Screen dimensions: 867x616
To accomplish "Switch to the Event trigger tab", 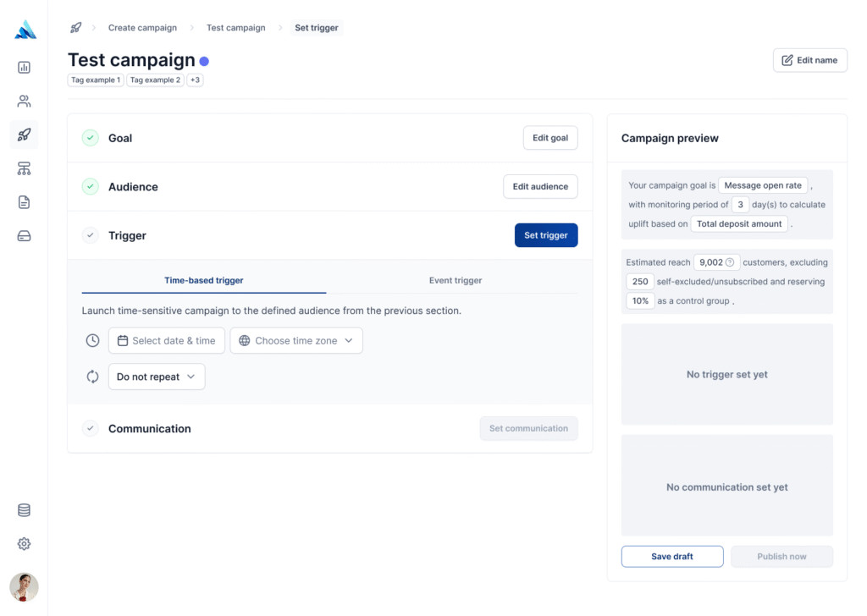I will tap(455, 280).
